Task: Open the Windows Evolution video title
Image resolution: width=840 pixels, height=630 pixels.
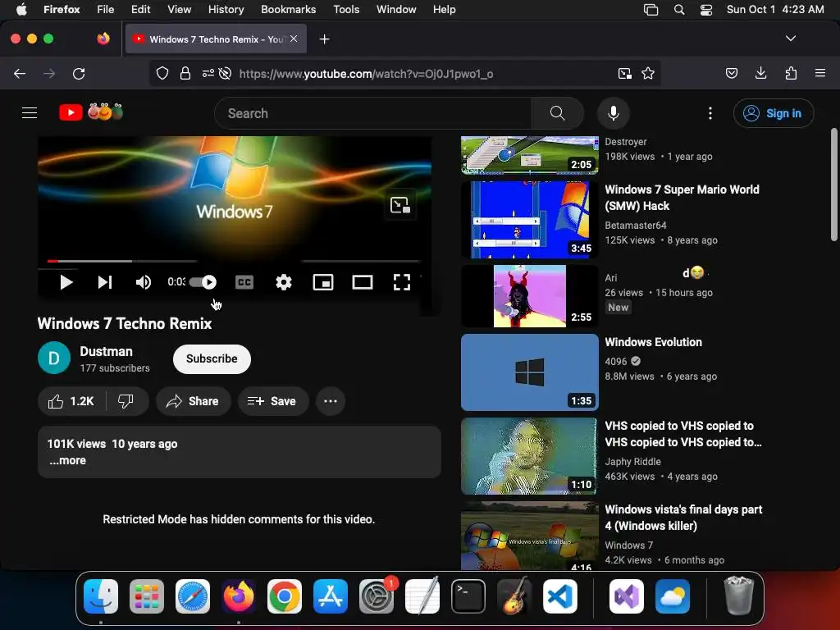Action: (653, 342)
